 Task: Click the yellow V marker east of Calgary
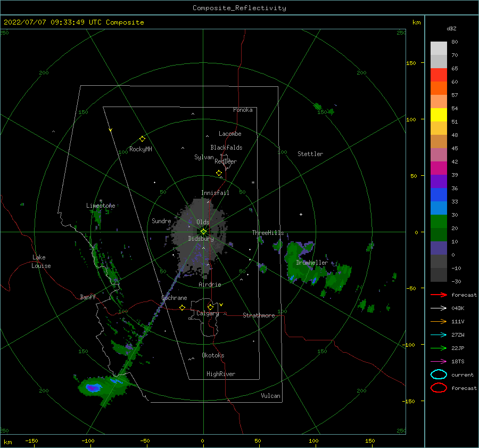coord(221,305)
